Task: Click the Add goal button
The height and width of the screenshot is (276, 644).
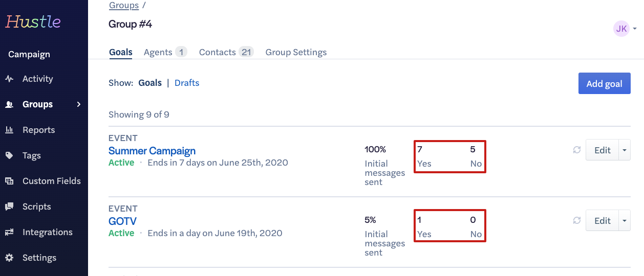Action: point(604,83)
